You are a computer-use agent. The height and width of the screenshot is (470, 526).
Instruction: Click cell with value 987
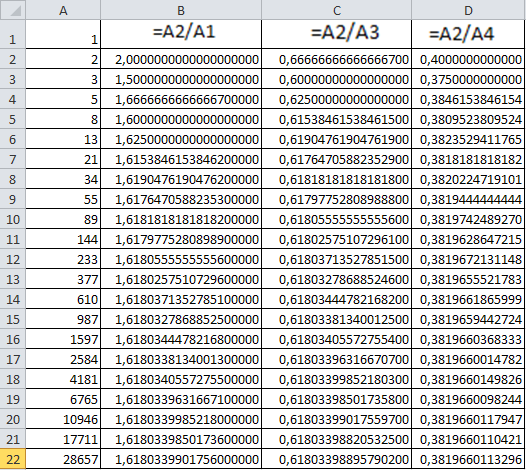tap(63, 319)
